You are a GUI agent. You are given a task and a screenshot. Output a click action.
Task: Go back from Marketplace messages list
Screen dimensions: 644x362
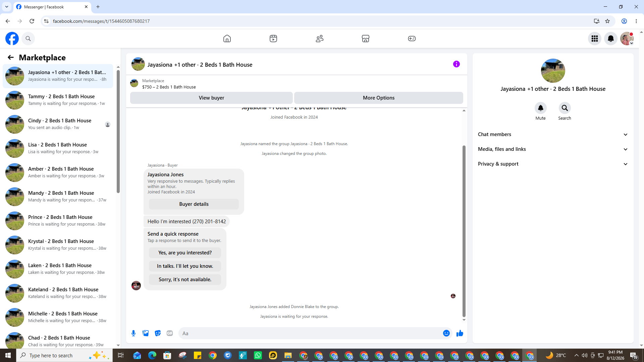[x=11, y=58]
